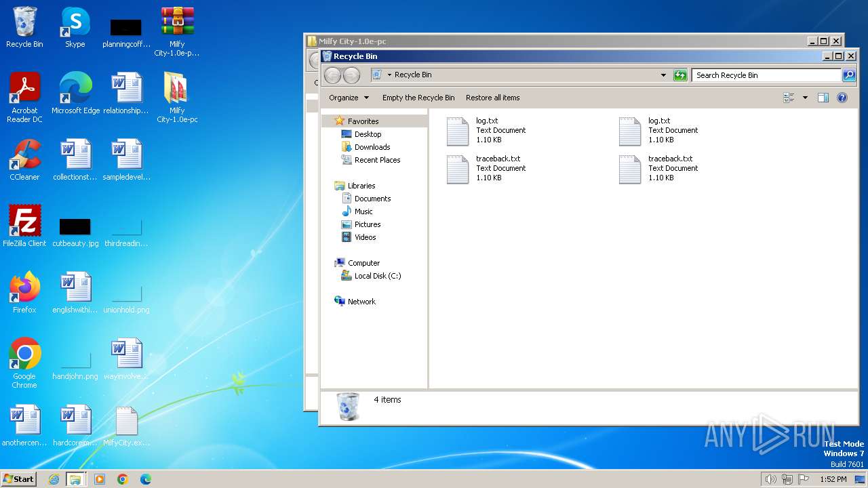Select the sampledevel Word document
This screenshot has height=488, width=868.
[126, 160]
